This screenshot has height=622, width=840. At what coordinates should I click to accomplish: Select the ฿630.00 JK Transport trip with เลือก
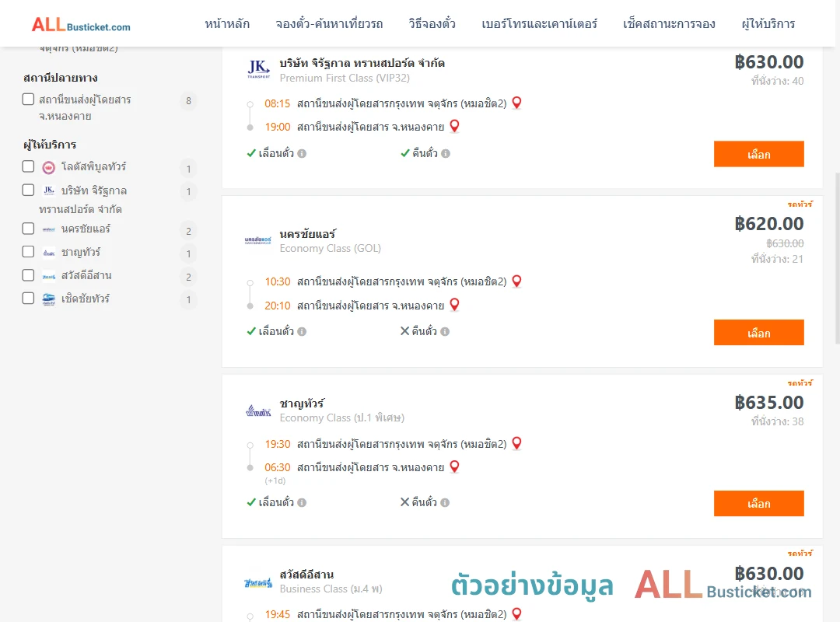[x=758, y=154]
